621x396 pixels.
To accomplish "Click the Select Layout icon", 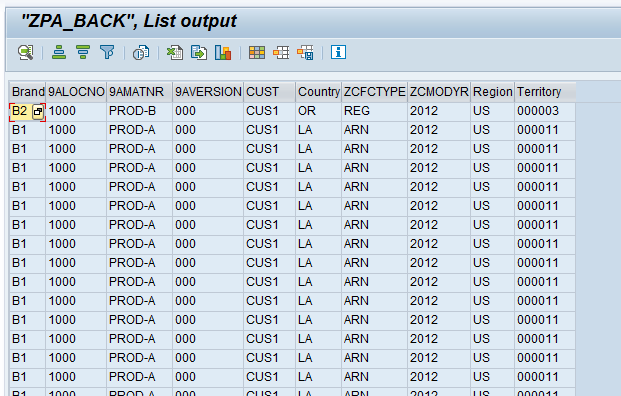I will pyautogui.click(x=281, y=52).
